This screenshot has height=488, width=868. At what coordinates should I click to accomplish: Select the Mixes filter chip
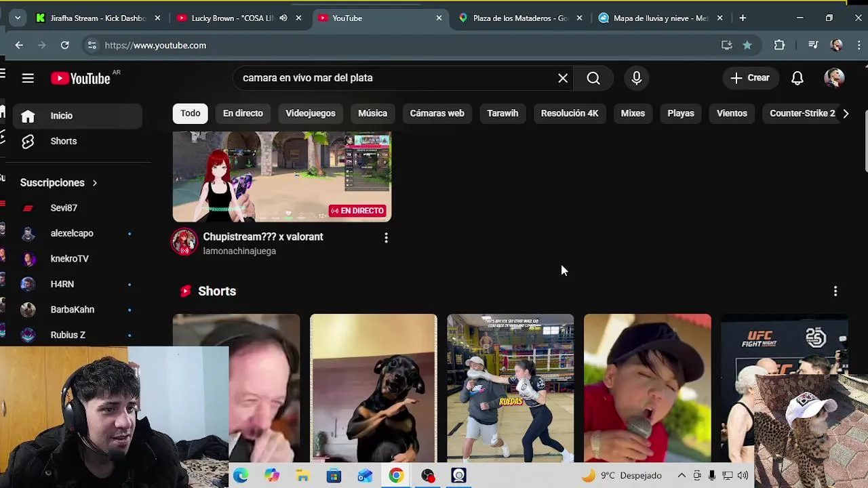click(x=633, y=114)
